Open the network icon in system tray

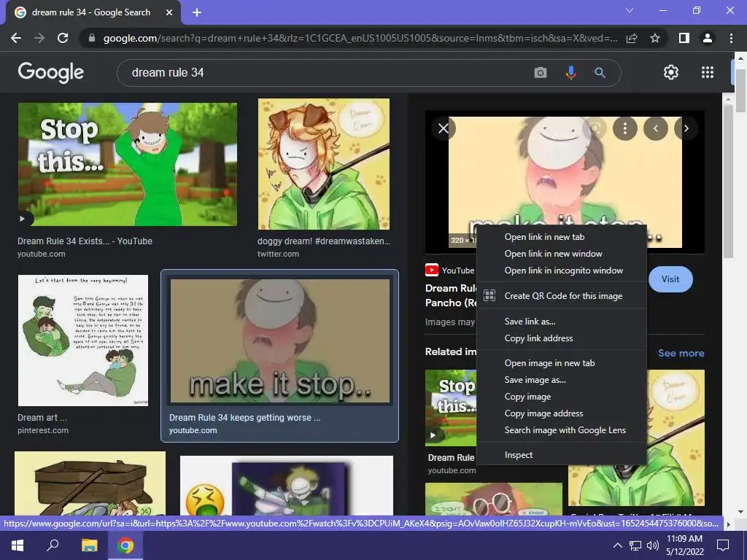point(635,545)
